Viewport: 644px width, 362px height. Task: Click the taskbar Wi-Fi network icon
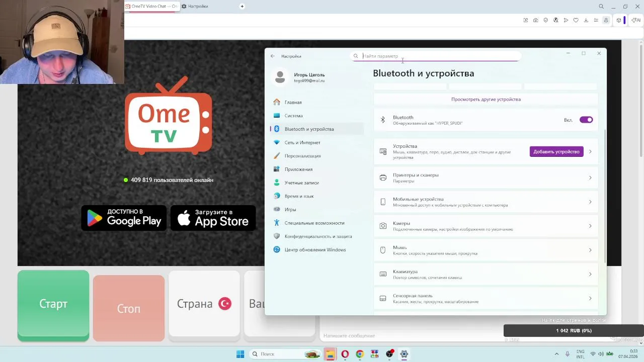pyautogui.click(x=593, y=354)
